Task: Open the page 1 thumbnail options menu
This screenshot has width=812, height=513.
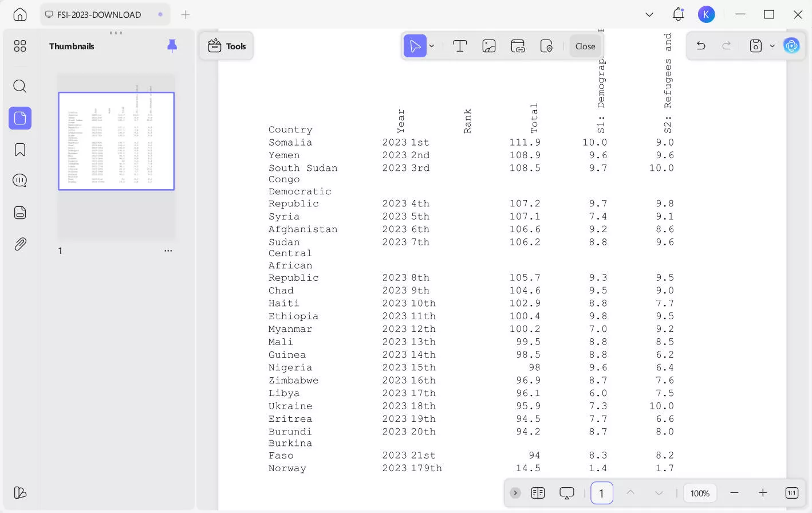Action: [x=168, y=250]
